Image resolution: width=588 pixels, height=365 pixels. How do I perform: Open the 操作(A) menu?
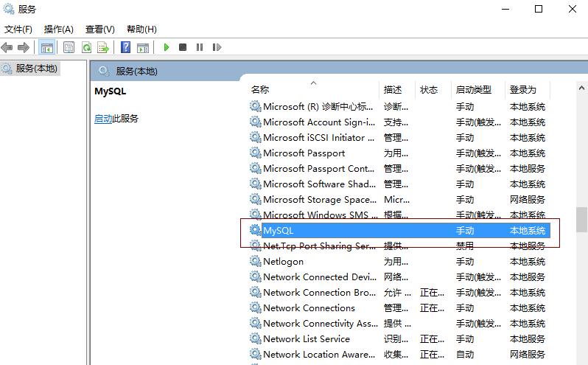click(58, 29)
